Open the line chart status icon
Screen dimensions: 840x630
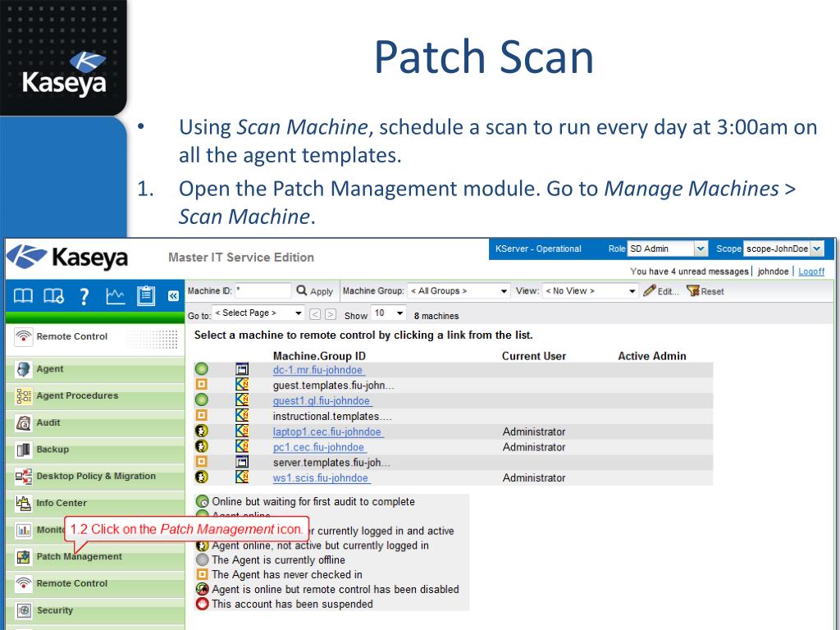click(115, 295)
